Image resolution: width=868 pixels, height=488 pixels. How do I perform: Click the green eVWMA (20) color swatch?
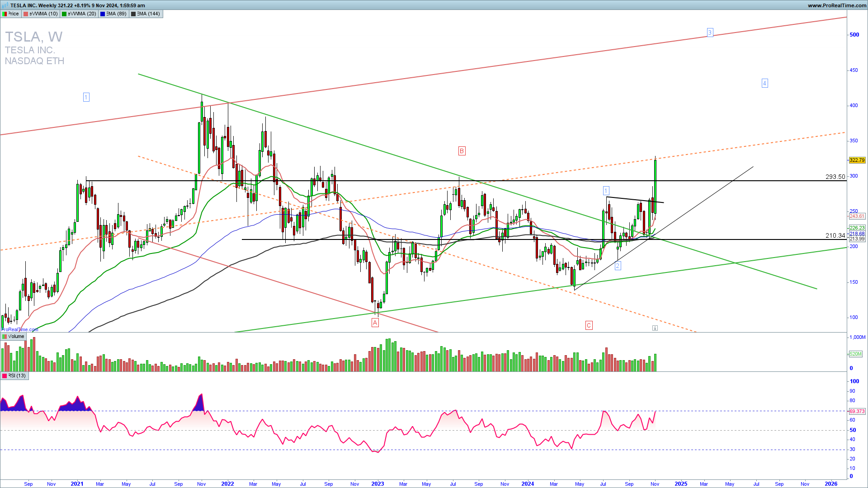click(x=64, y=14)
